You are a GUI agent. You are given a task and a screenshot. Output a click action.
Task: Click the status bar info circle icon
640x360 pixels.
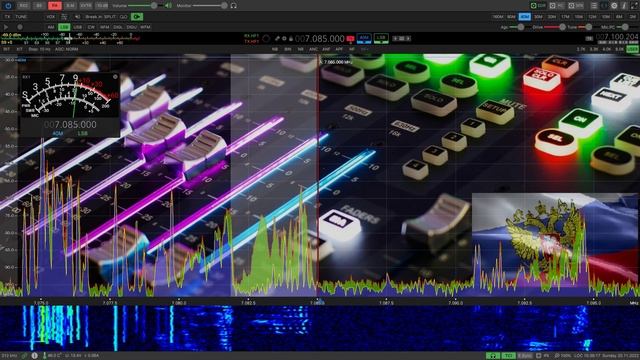click(x=35, y=356)
